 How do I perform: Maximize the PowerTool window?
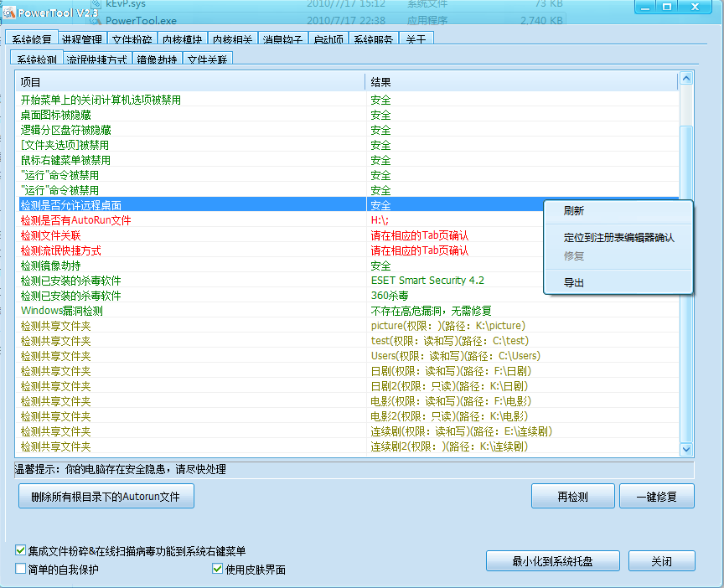(667, 7)
